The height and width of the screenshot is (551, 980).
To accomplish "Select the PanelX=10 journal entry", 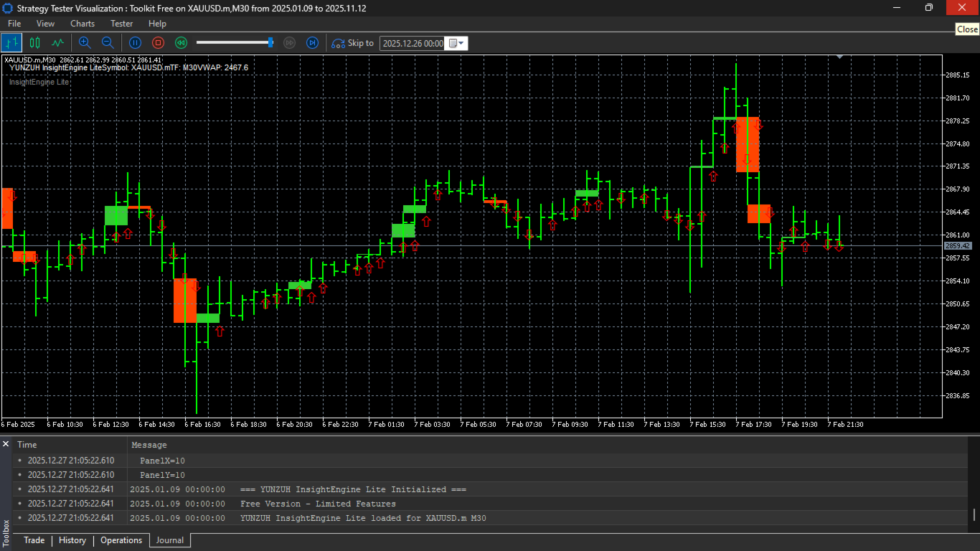I will click(x=491, y=461).
